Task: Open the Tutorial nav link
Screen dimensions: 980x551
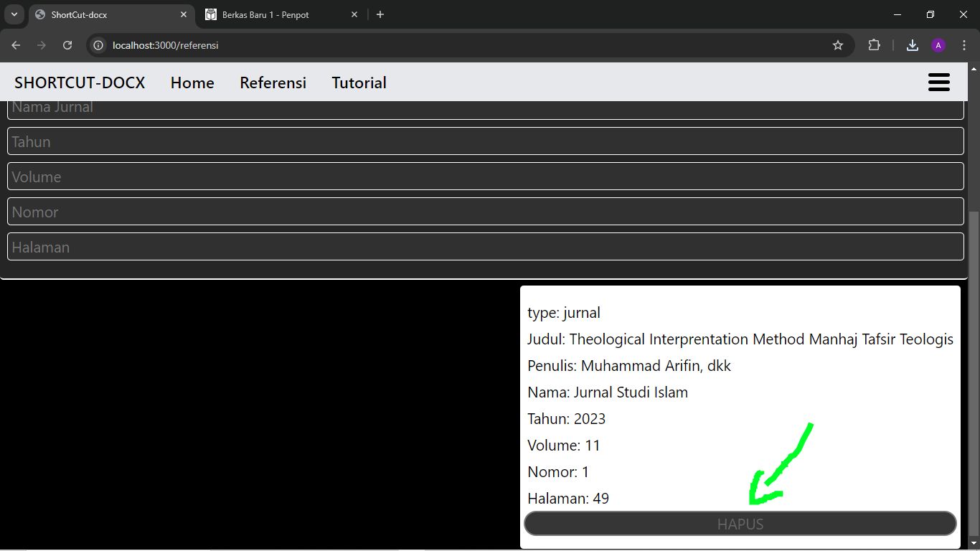Action: (x=359, y=83)
